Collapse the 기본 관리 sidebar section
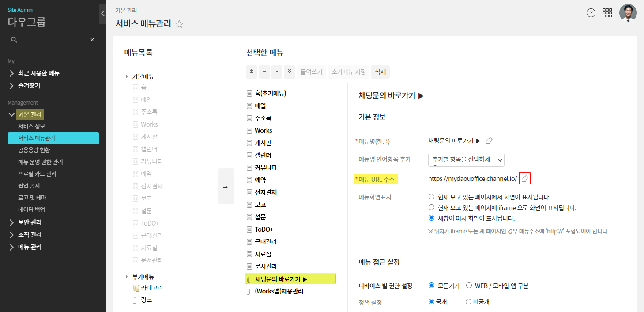Viewport: 644px width, 312px height. point(12,115)
